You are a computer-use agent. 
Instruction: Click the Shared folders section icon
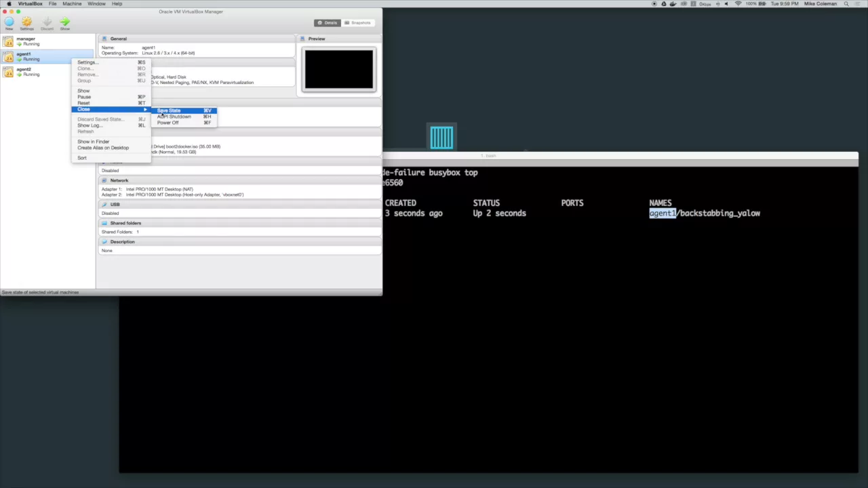tap(104, 223)
